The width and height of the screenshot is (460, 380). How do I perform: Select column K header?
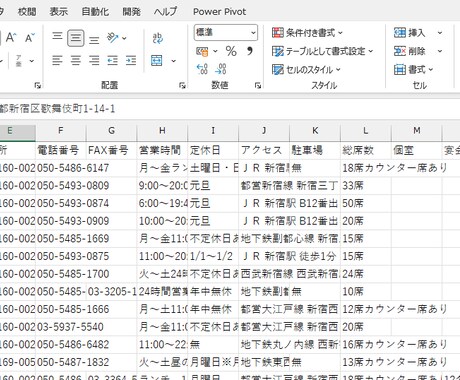(315, 131)
